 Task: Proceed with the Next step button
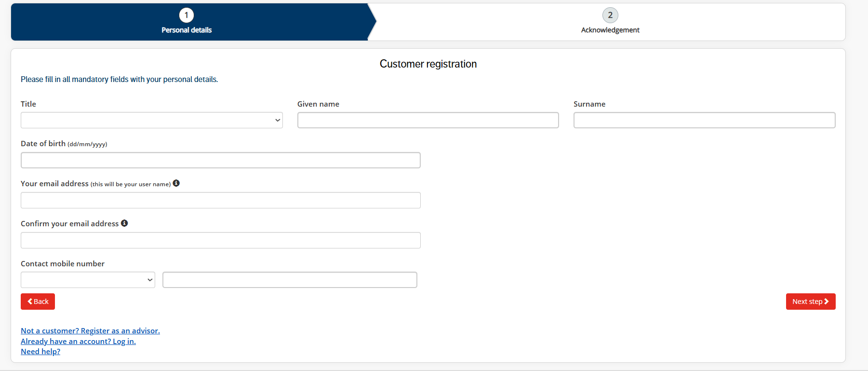pyautogui.click(x=810, y=302)
